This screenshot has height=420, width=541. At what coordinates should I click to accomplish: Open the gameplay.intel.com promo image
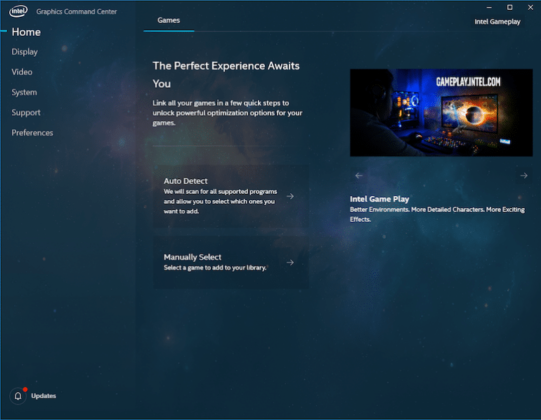pos(441,113)
